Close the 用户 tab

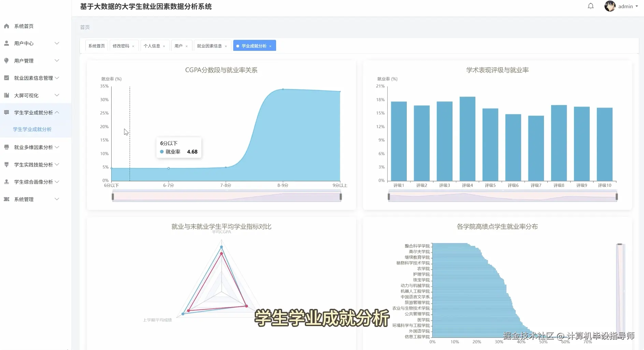click(x=187, y=46)
